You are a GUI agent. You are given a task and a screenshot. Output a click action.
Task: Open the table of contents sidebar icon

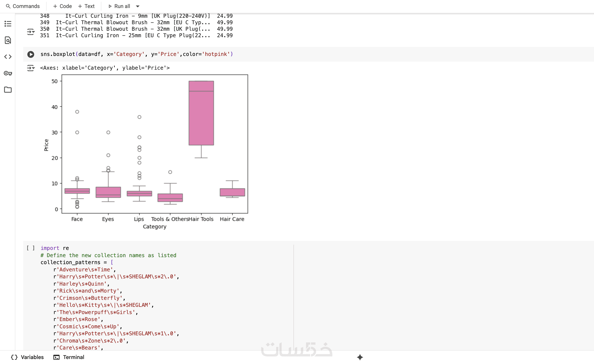pos(8,24)
